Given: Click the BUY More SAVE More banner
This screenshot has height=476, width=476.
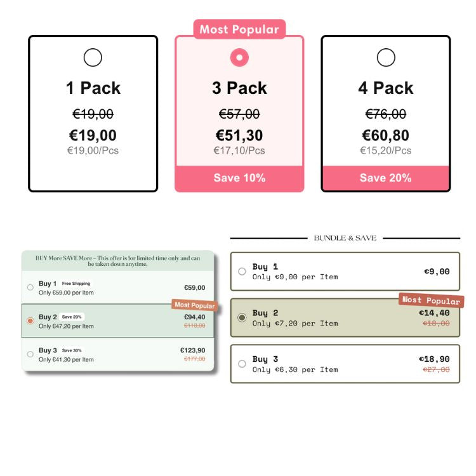Looking at the screenshot, I should [x=117, y=261].
